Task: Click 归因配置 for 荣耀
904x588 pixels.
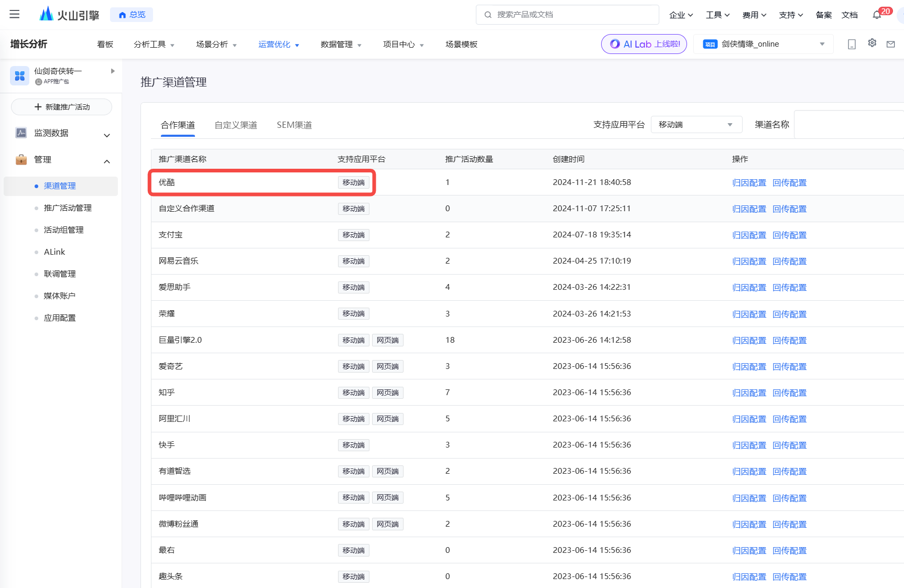Action: coord(749,314)
